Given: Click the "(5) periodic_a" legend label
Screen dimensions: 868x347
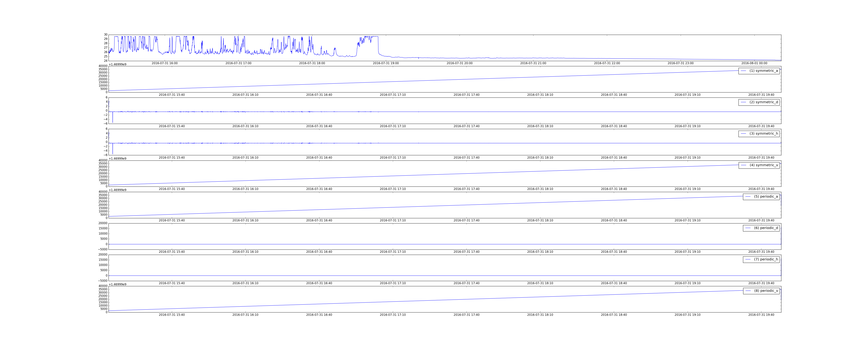Looking at the screenshot, I should [x=766, y=196].
